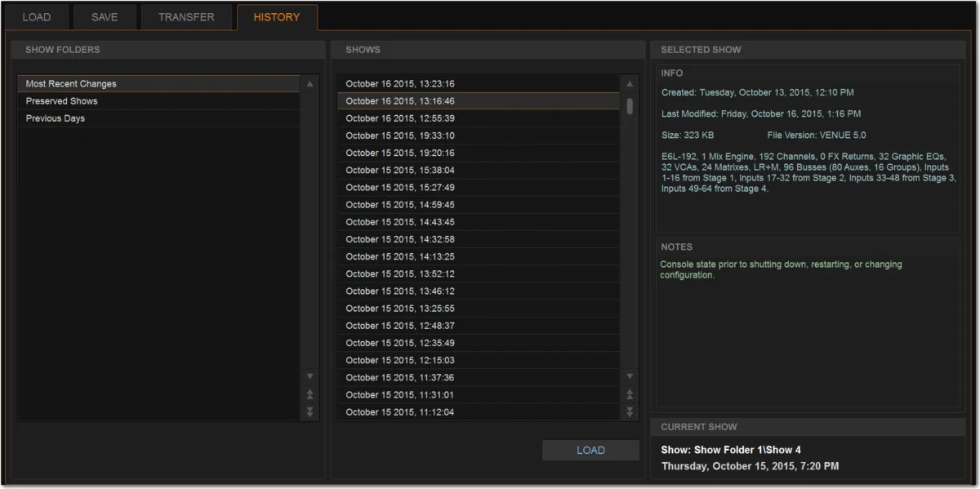
Task: Select show October 15 2015, 14:59:45
Action: point(479,205)
